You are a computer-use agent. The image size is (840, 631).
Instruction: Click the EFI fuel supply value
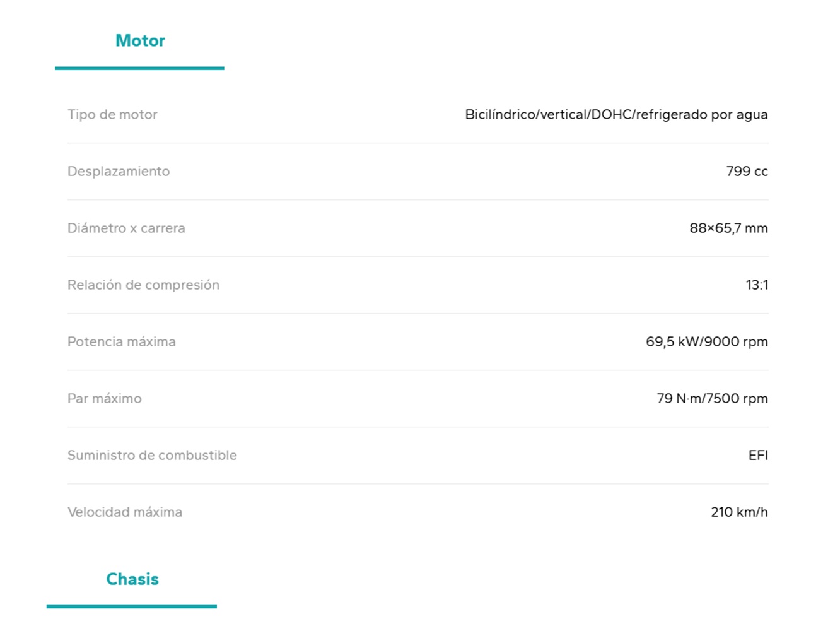(x=758, y=455)
